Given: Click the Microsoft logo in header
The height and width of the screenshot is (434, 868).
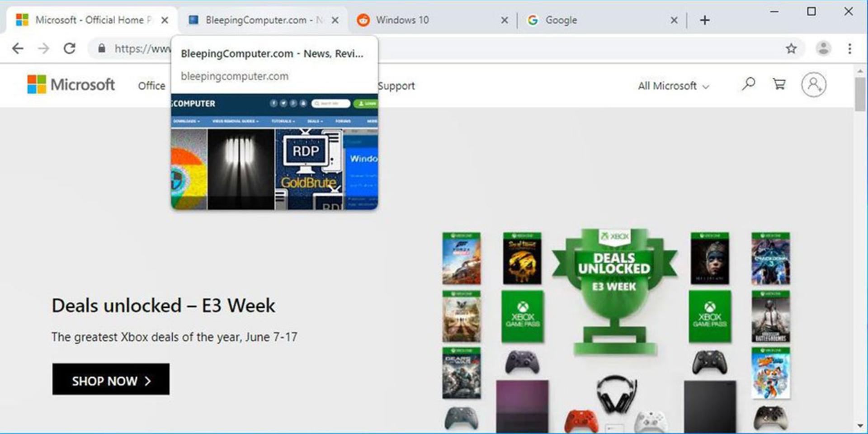Looking at the screenshot, I should 71,85.
